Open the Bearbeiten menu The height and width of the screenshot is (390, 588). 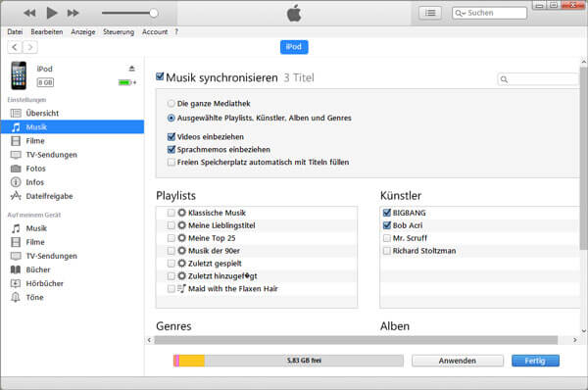pos(47,32)
